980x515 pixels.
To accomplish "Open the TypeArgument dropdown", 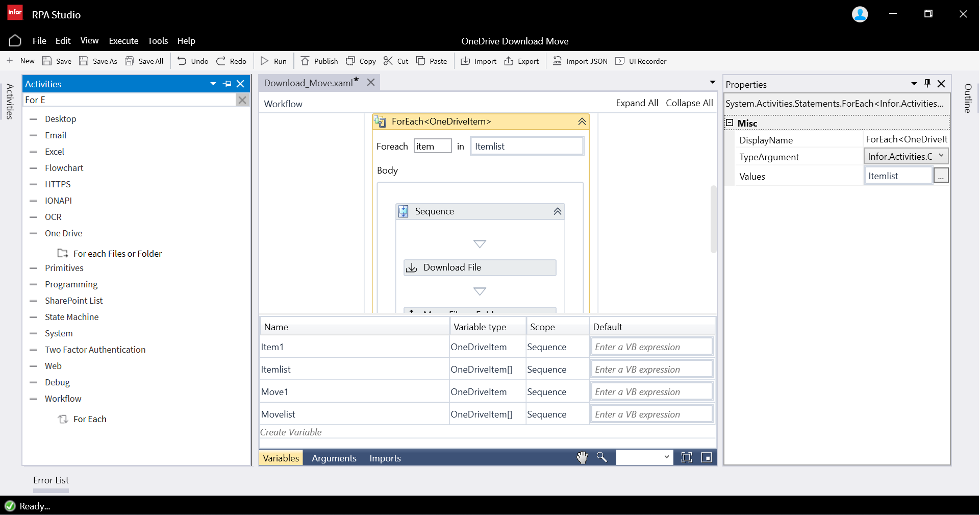I will [941, 156].
